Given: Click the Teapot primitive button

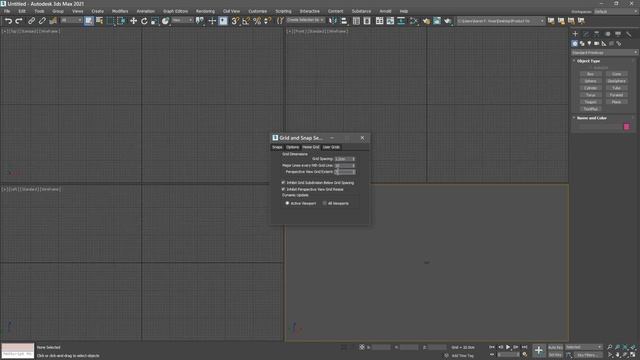Looking at the screenshot, I should click(x=590, y=102).
